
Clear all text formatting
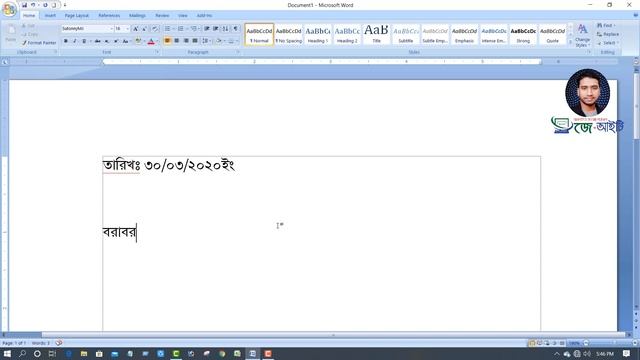pyautogui.click(x=155, y=29)
